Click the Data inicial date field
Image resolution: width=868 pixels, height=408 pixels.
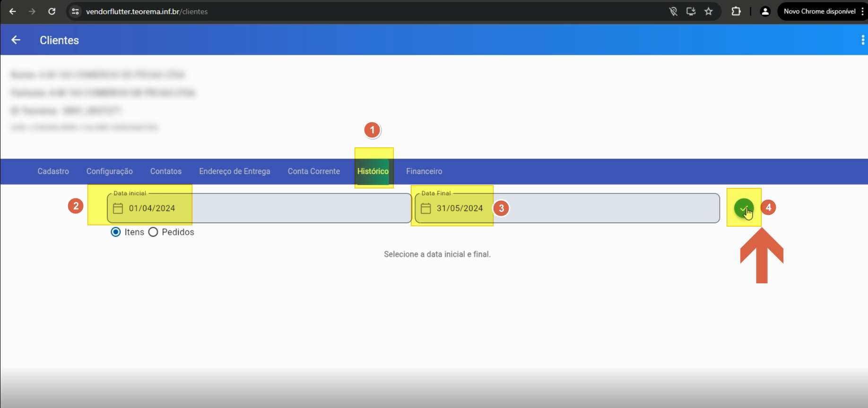(x=259, y=208)
